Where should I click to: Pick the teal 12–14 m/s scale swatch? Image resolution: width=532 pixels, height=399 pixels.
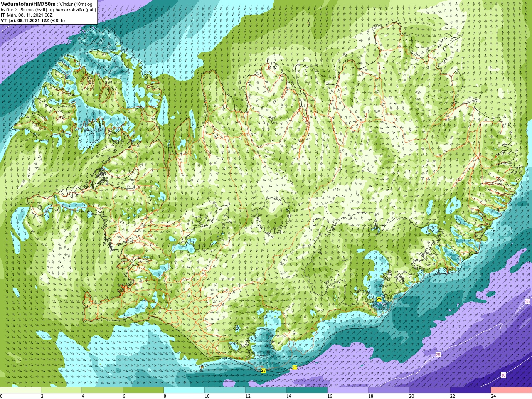pos(266,390)
